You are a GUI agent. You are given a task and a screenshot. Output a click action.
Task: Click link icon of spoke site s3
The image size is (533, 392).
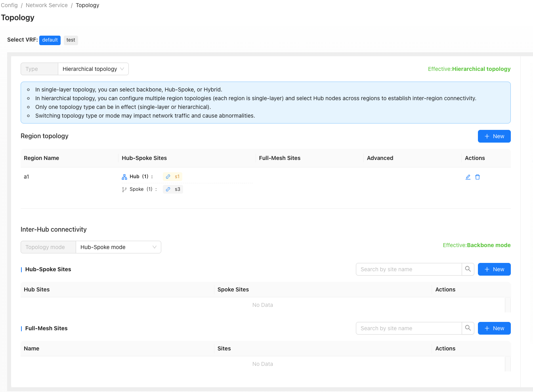(168, 189)
